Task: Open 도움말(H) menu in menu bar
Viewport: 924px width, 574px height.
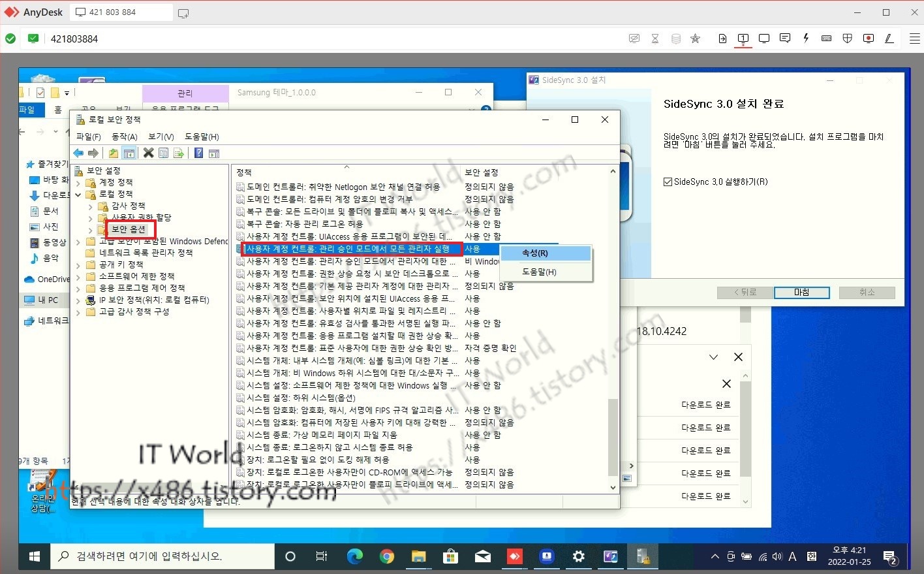Action: pyautogui.click(x=202, y=136)
